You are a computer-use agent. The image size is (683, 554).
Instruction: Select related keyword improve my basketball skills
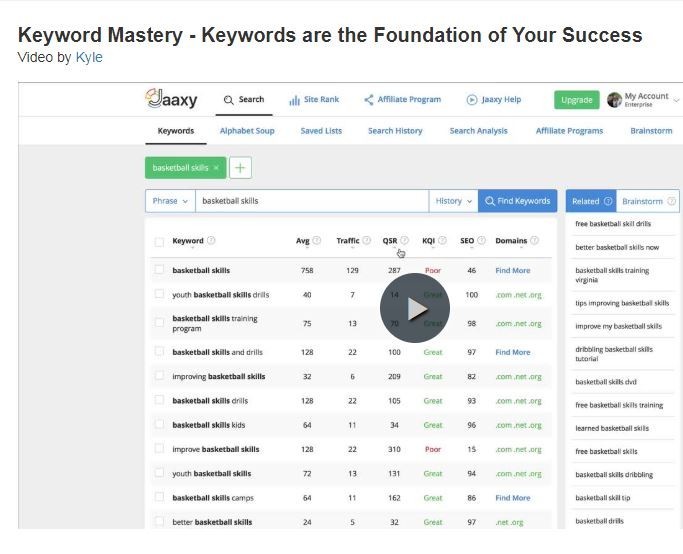[x=619, y=326]
